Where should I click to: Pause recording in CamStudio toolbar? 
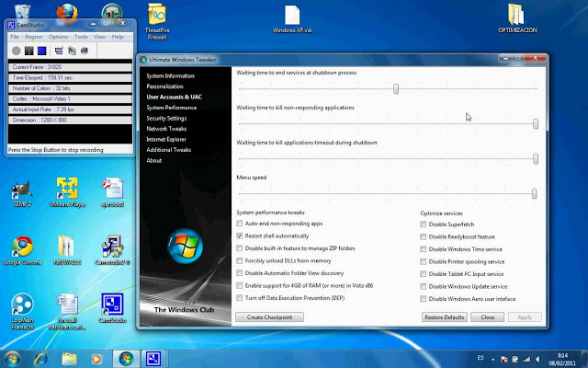click(28, 51)
